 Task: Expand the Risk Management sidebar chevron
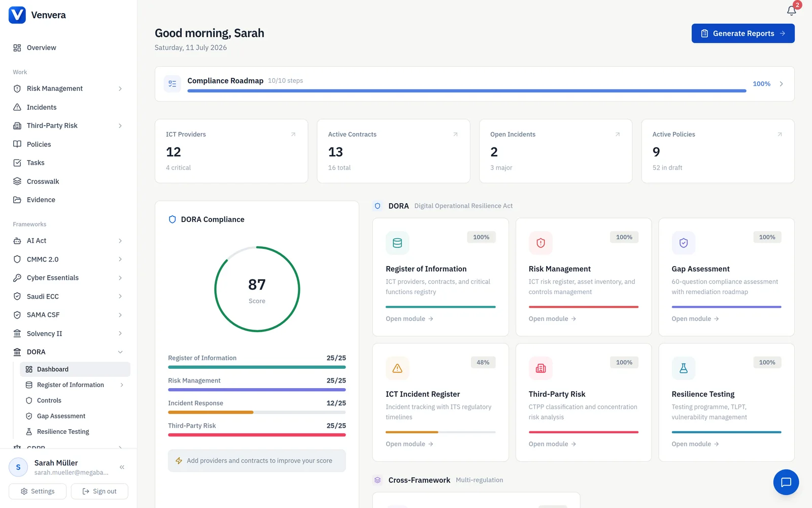(120, 88)
